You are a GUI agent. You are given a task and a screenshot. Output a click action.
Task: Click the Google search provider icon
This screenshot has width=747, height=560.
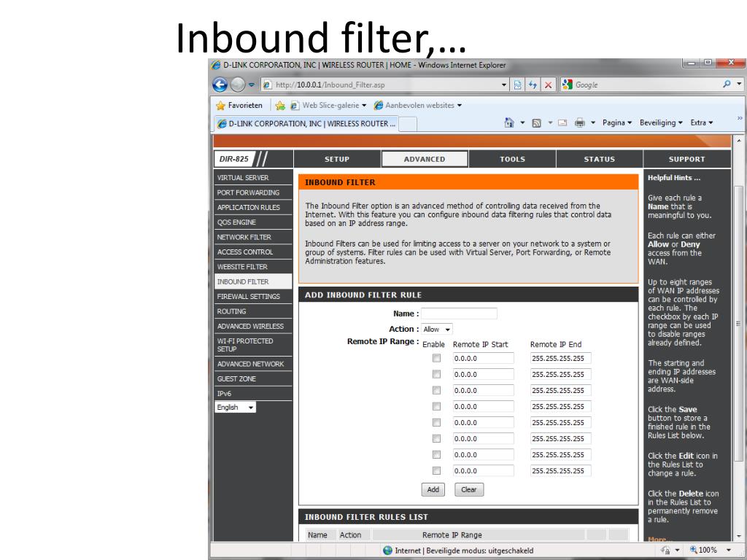pyautogui.click(x=568, y=85)
